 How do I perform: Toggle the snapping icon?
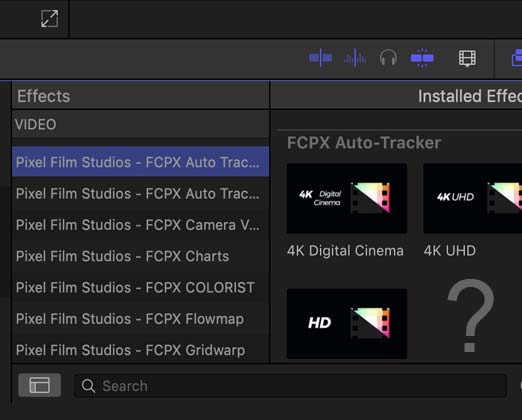point(422,58)
